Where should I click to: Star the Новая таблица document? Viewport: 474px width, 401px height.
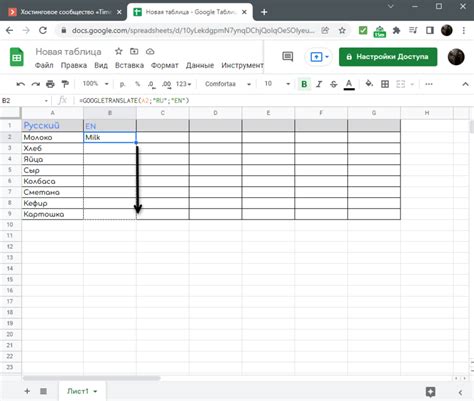point(119,51)
